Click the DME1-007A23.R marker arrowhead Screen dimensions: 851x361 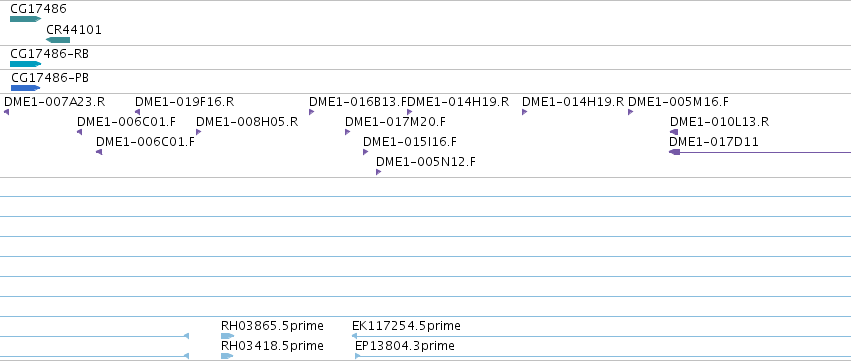click(7, 112)
